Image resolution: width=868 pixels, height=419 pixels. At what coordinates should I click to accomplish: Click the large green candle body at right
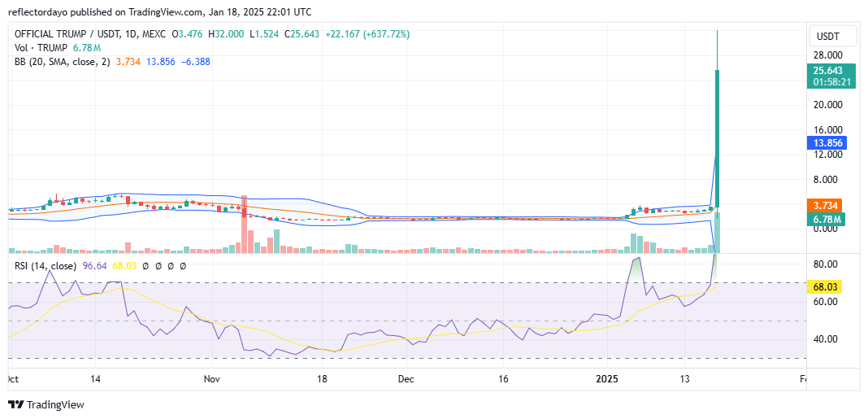point(718,138)
